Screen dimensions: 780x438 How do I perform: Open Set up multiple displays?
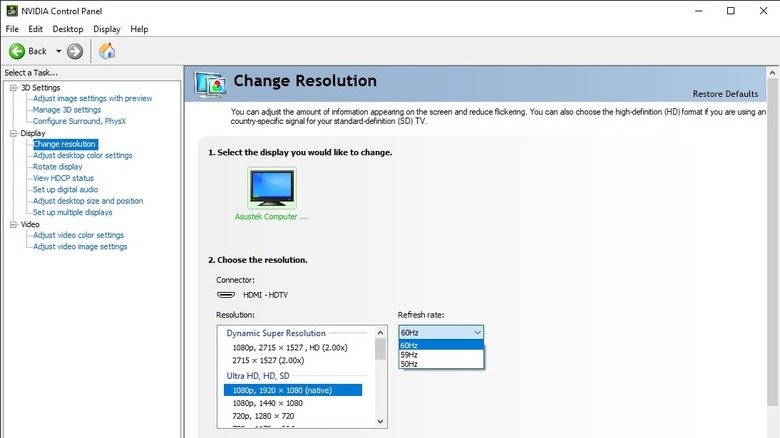(73, 213)
